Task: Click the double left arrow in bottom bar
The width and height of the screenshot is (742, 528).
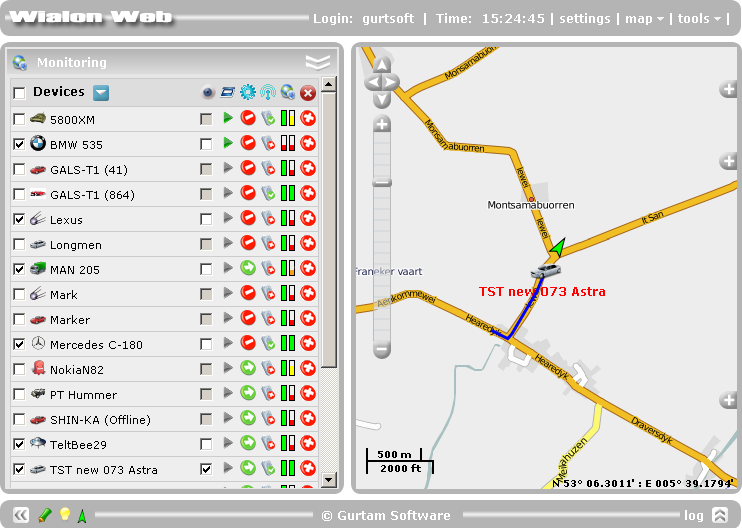Action: tap(21, 515)
